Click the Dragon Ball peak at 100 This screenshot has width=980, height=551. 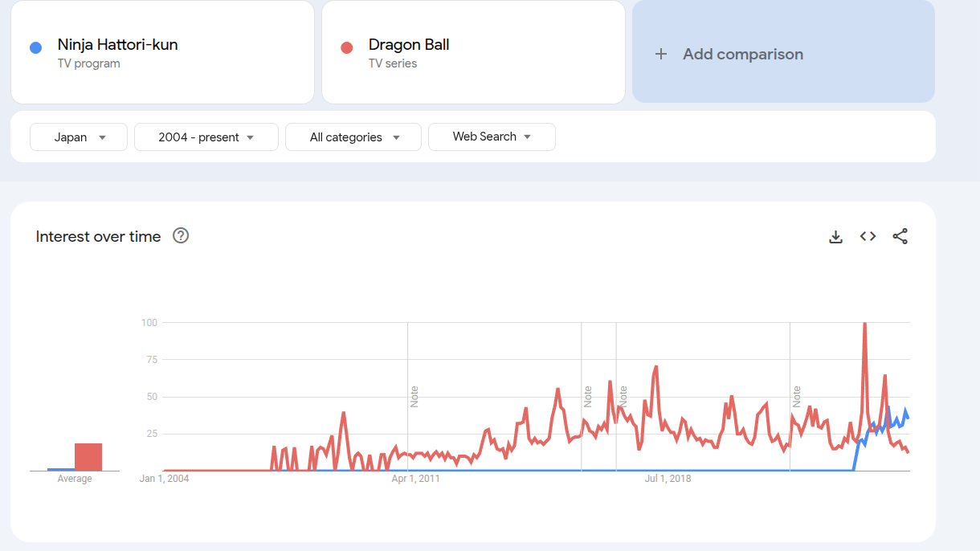click(x=864, y=324)
